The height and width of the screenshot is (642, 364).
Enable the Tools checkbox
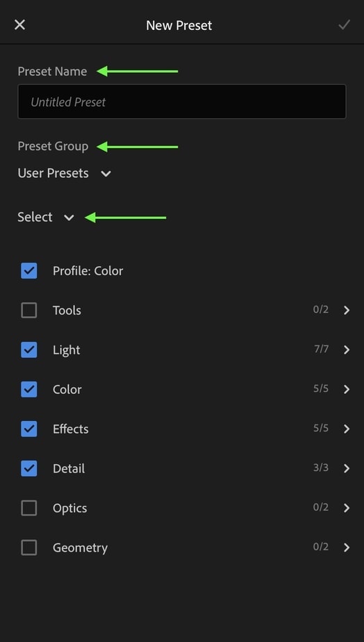(29, 311)
